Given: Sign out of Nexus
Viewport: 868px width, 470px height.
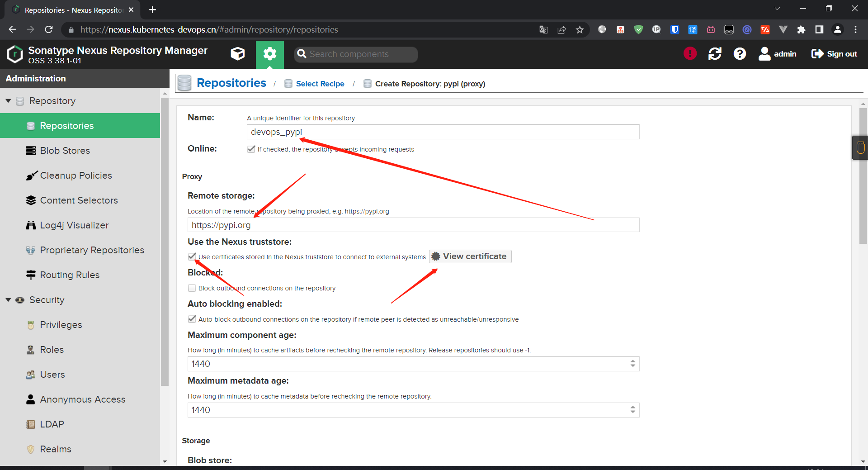Looking at the screenshot, I should click(835, 54).
